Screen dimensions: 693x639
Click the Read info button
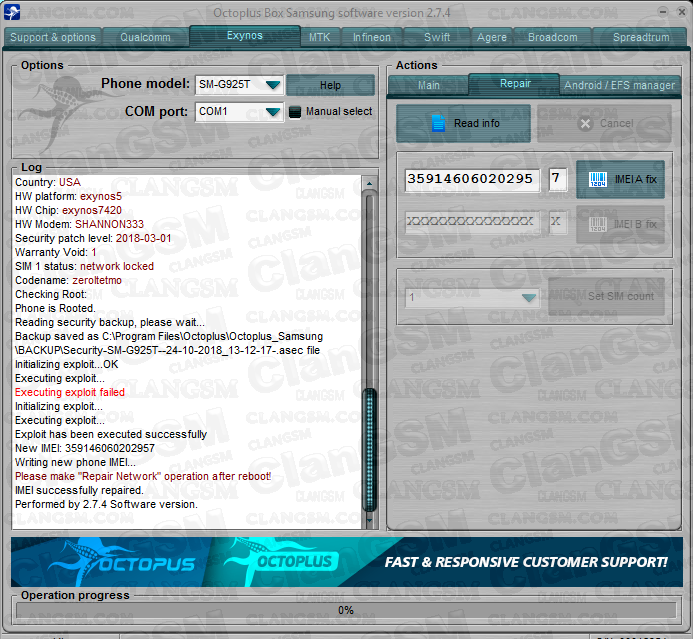[x=464, y=123]
